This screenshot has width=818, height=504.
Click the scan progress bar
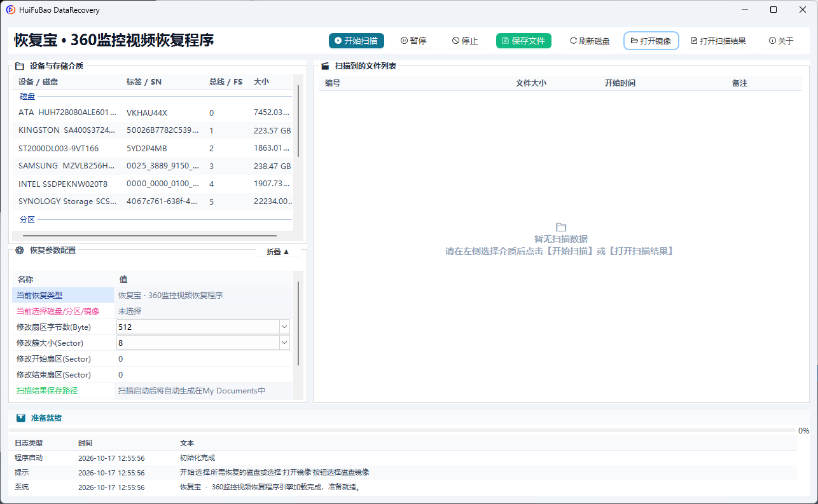coord(402,430)
